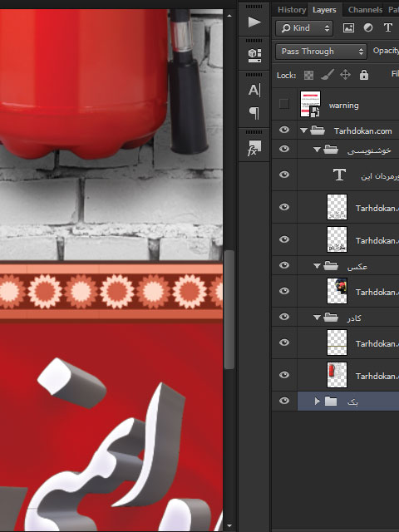This screenshot has width=399, height=532.
Task: Expand the بک group
Action: (317, 401)
